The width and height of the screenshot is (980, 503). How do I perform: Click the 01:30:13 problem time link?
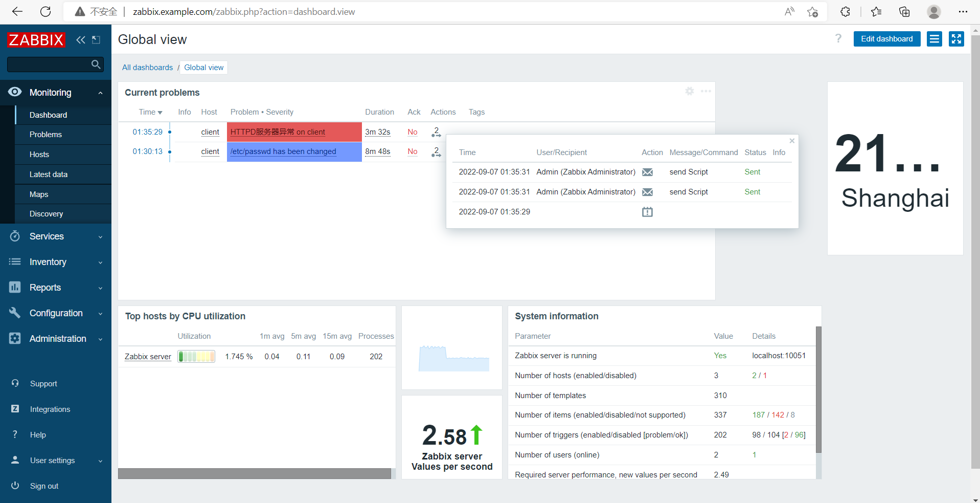point(148,151)
